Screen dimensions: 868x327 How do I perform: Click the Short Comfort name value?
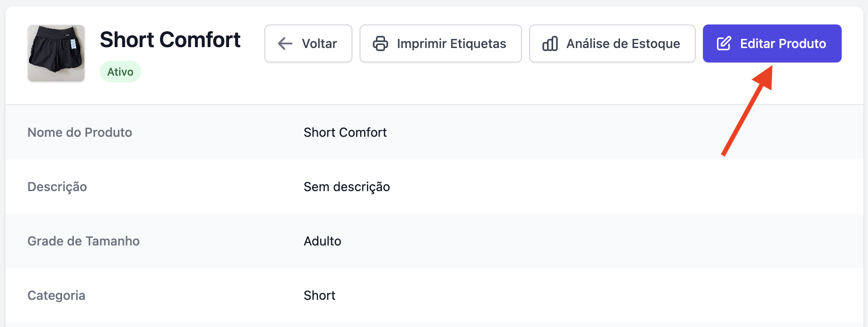(345, 132)
